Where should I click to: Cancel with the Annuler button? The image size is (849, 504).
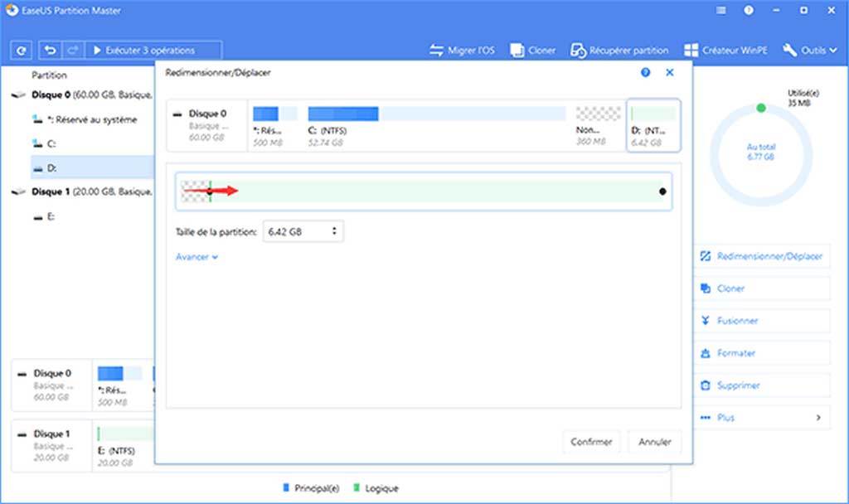click(x=655, y=442)
